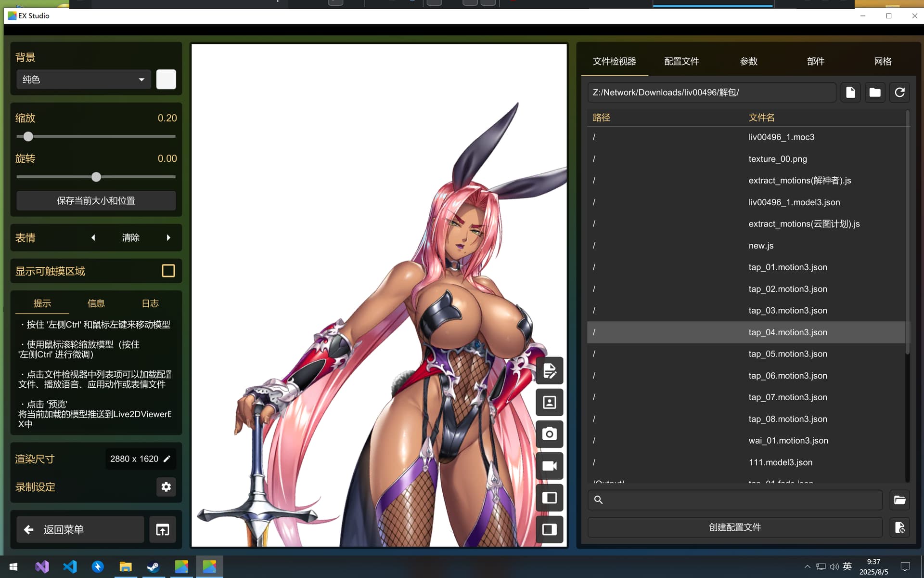Image resolution: width=924 pixels, height=578 pixels.
Task: Select tap_06.motion3.json in the file list
Action: pos(787,376)
